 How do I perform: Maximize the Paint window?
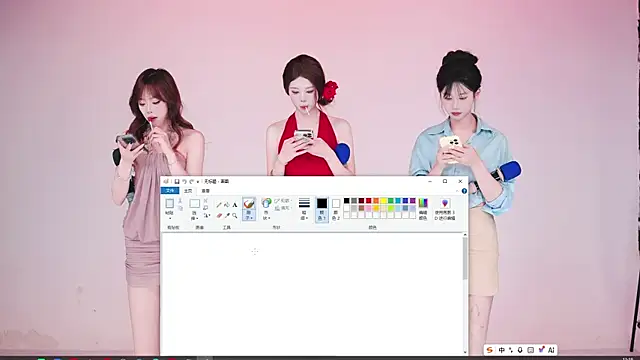(x=445, y=181)
